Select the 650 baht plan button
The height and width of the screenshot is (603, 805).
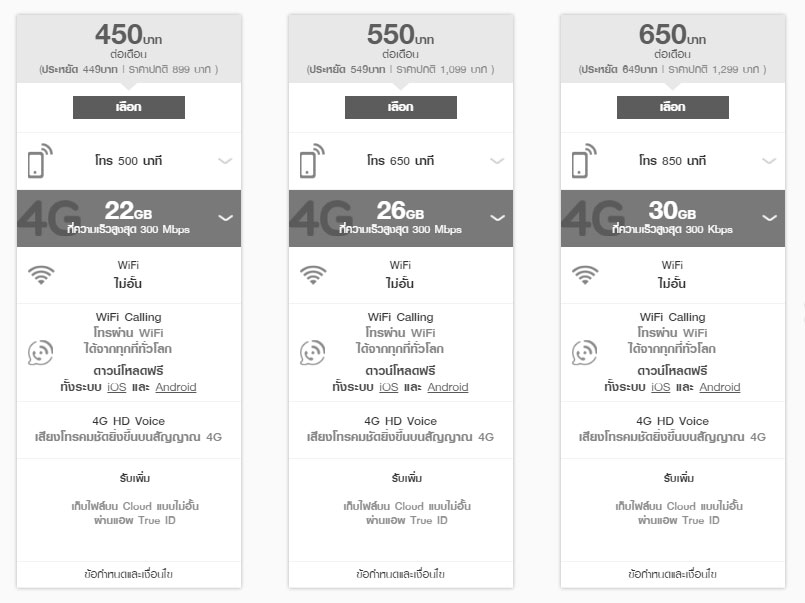(673, 107)
